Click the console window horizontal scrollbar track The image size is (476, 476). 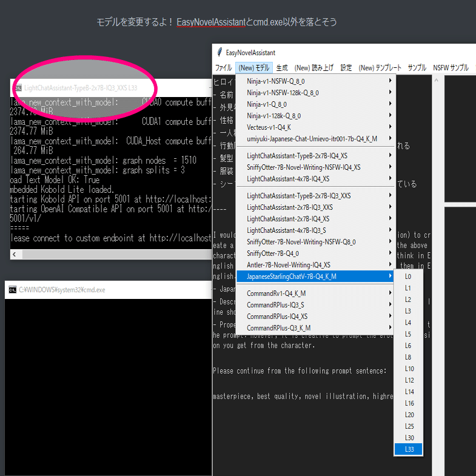tap(117, 255)
